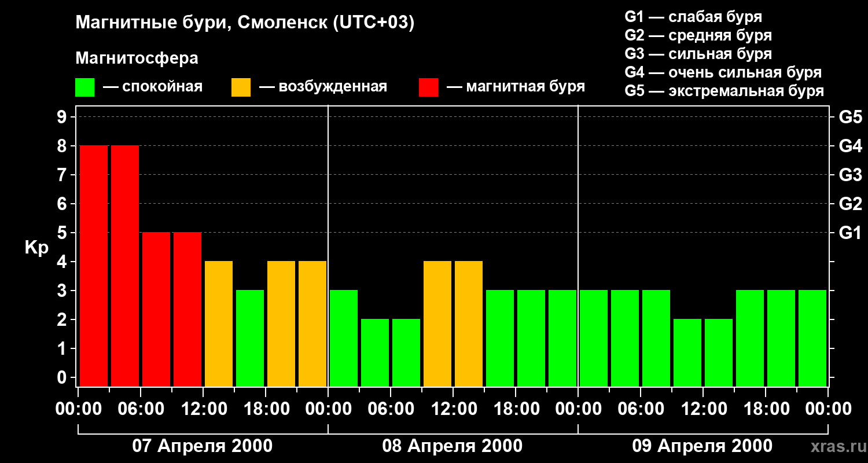Click the '07 Апреля 2000' date label
868x463 pixels.
point(203,446)
